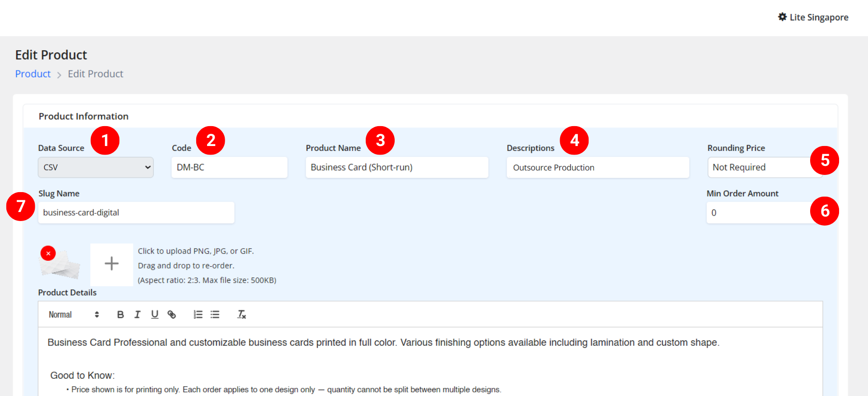
Task: Go to Product via the breadcrumb link
Action: (33, 74)
